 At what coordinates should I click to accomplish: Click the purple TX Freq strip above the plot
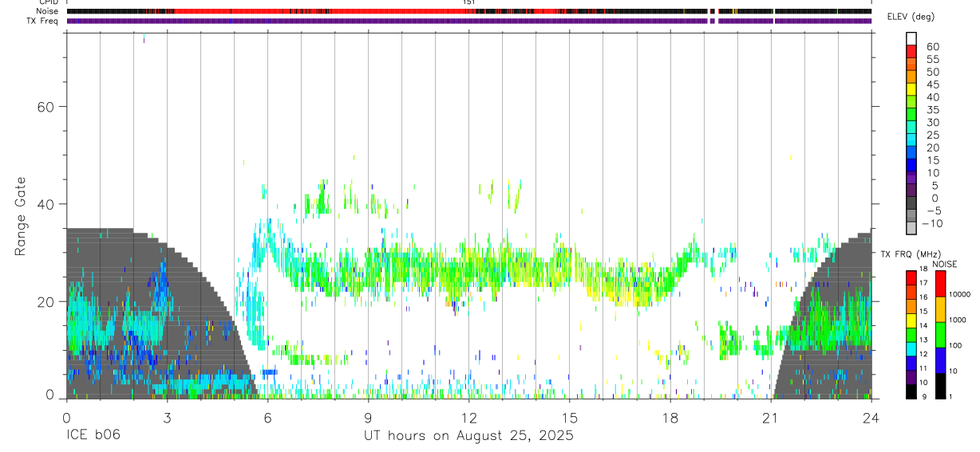[468, 21]
